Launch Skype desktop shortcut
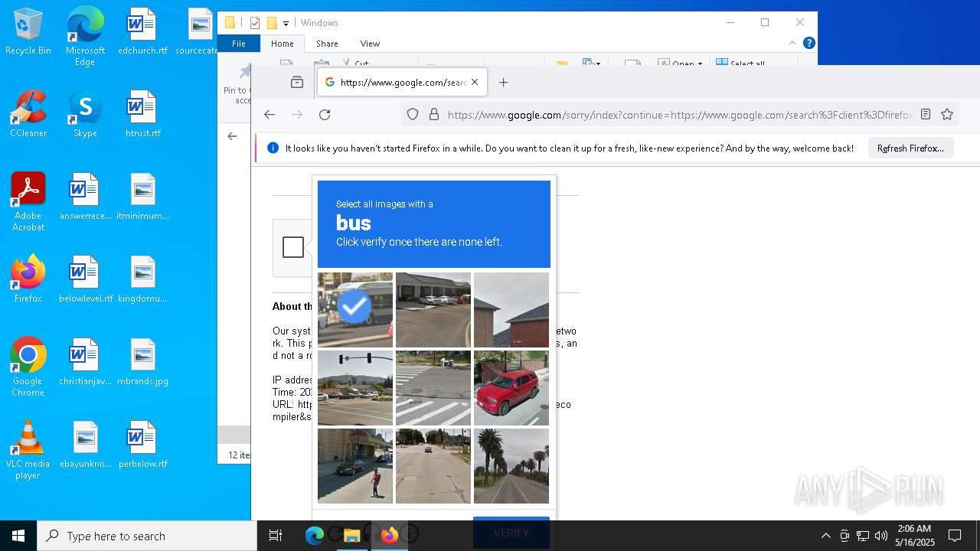Image resolution: width=980 pixels, height=551 pixels. 85,114
